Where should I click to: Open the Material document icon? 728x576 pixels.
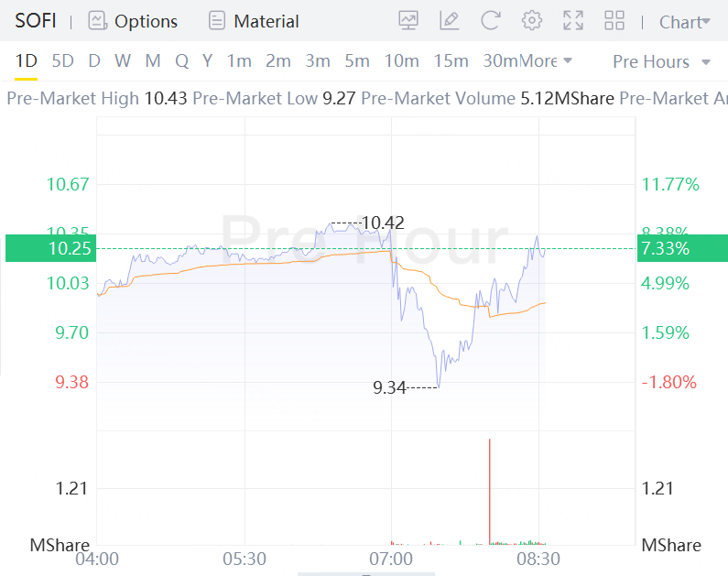pyautogui.click(x=217, y=20)
